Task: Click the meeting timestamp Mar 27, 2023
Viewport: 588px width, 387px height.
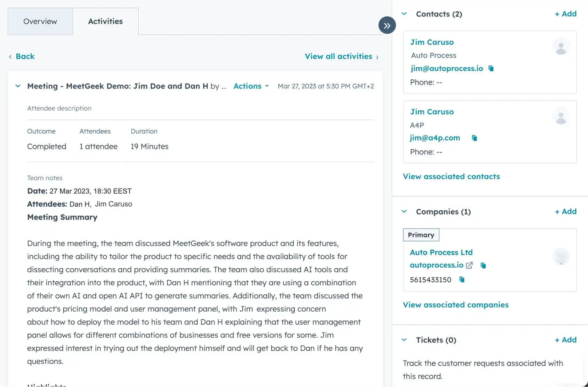Action: tap(326, 86)
